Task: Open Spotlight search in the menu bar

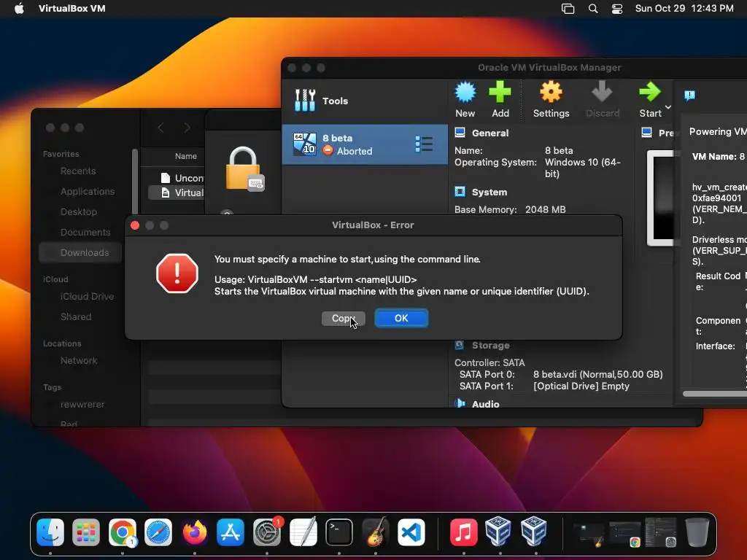Action: (592, 9)
